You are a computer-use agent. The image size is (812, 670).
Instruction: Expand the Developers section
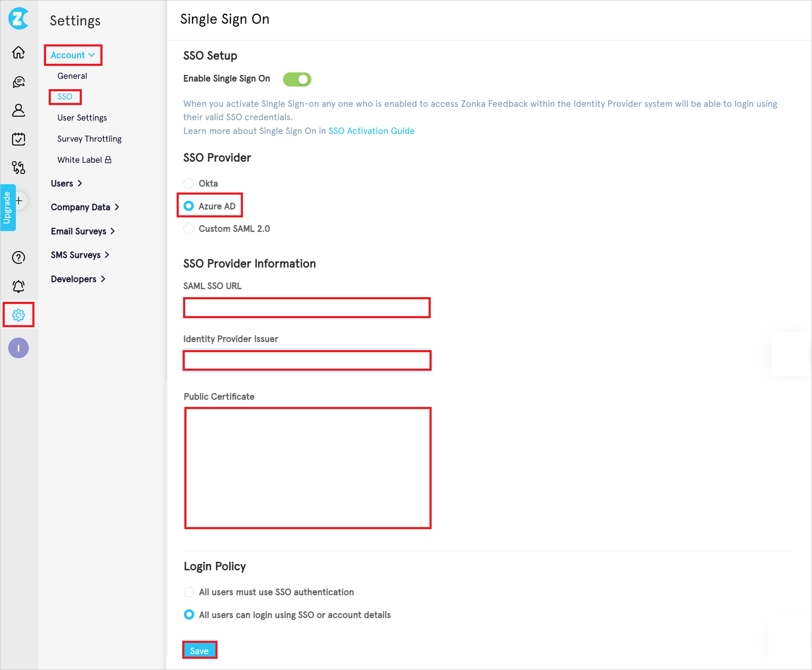point(78,279)
